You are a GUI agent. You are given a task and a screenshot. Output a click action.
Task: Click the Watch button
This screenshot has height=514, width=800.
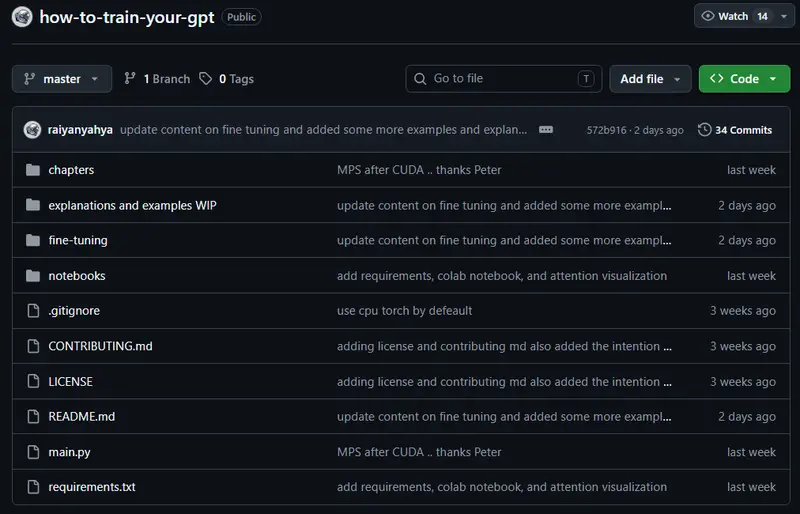click(x=733, y=16)
